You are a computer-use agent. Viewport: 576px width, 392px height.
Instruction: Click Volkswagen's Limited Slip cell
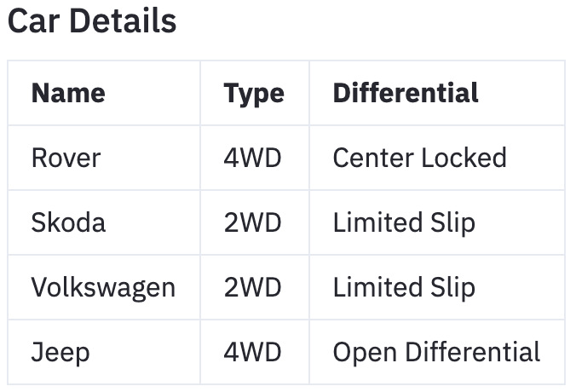click(404, 287)
